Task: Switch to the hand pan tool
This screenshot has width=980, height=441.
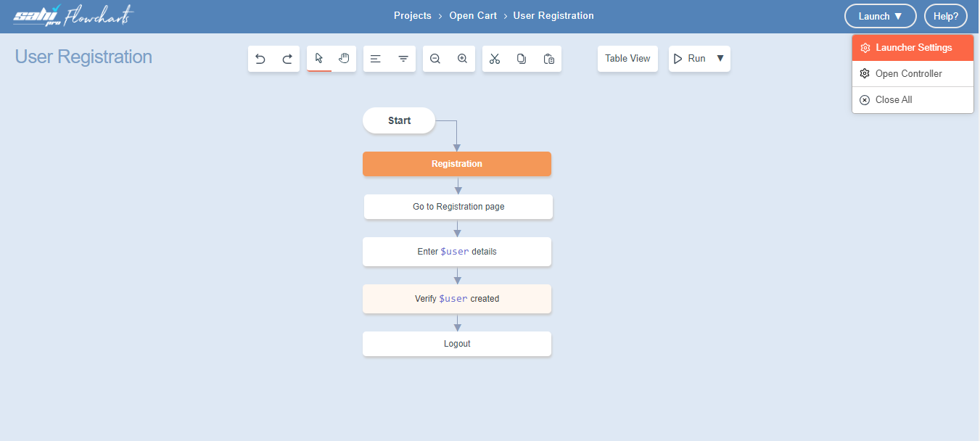Action: point(344,59)
